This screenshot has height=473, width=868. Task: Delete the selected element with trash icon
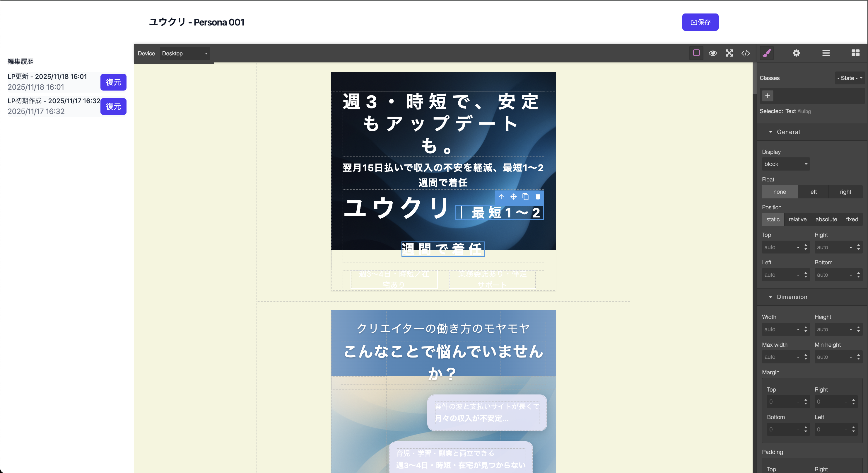pyautogui.click(x=537, y=197)
